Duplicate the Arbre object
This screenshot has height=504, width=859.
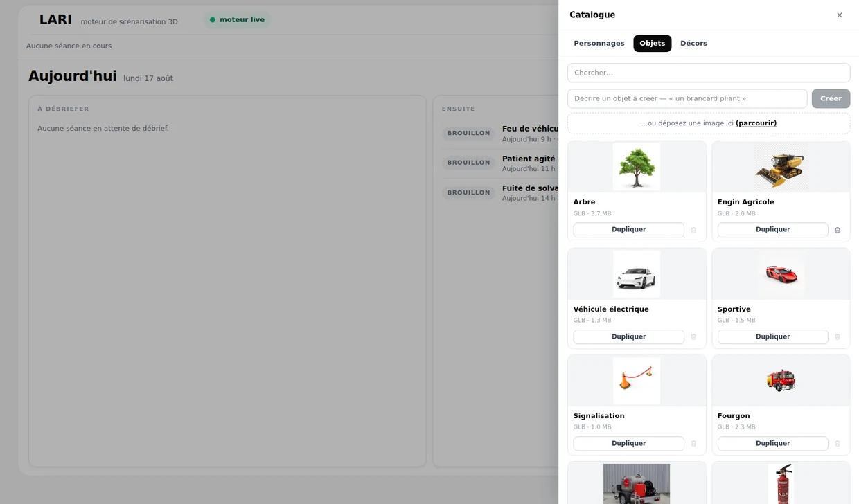[628, 230]
